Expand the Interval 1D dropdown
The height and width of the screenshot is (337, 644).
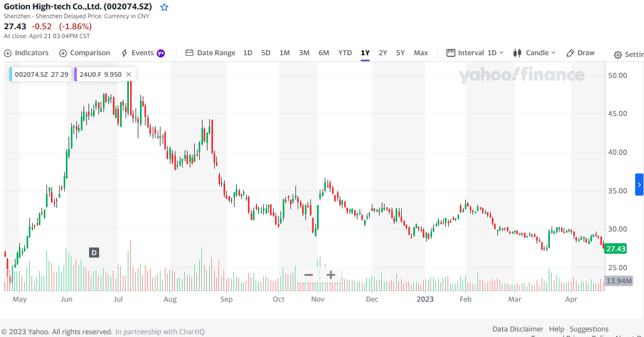coord(475,53)
